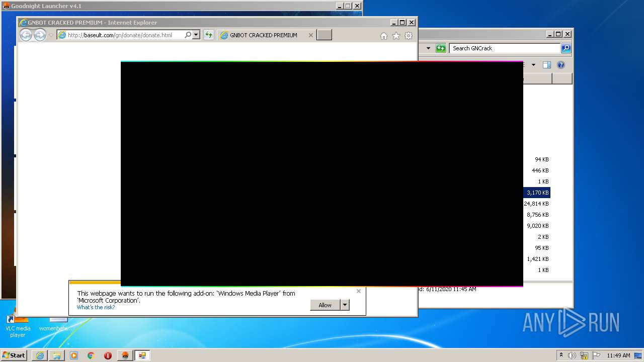Open the network tray icon

click(x=584, y=355)
